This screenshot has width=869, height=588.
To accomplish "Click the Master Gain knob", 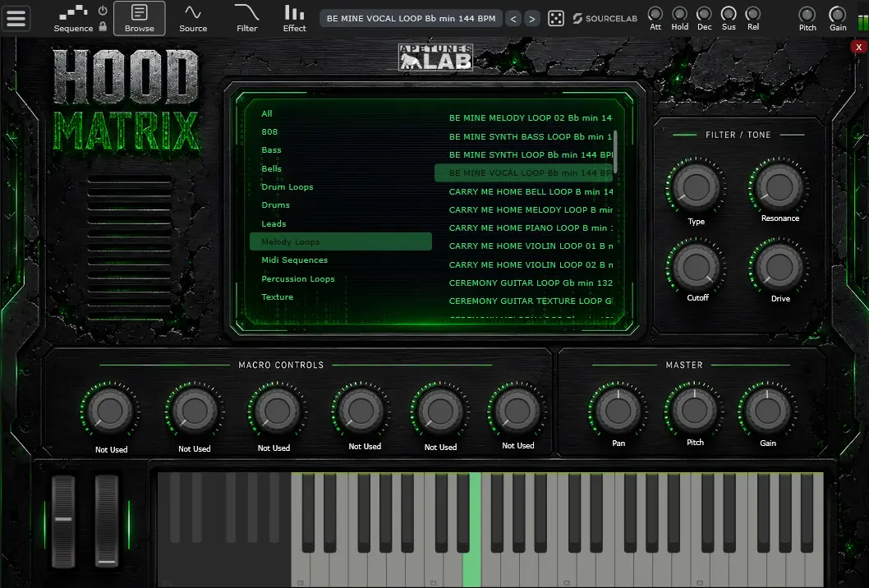I will [768, 411].
